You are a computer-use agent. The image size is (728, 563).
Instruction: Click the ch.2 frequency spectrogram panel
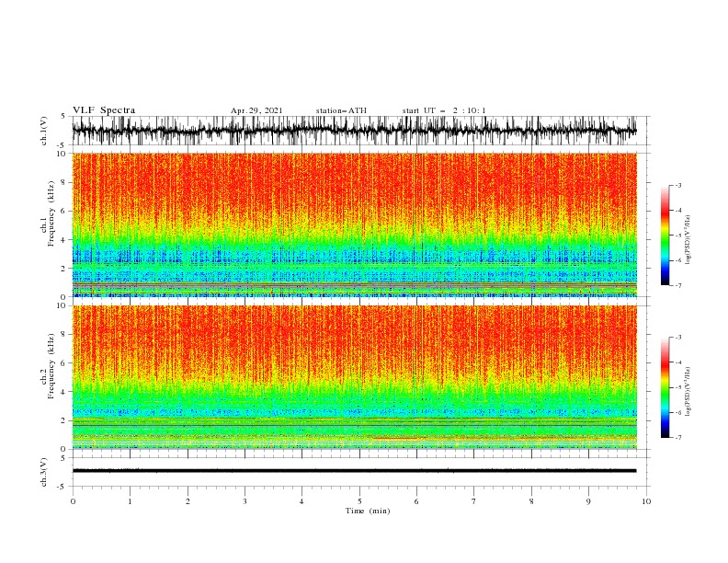pyautogui.click(x=354, y=377)
